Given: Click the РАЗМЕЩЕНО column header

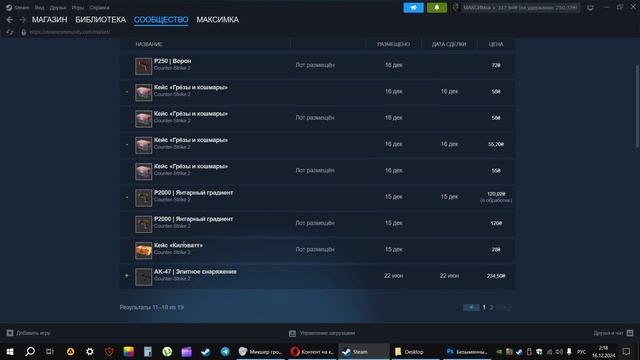Looking at the screenshot, I should point(393,44).
